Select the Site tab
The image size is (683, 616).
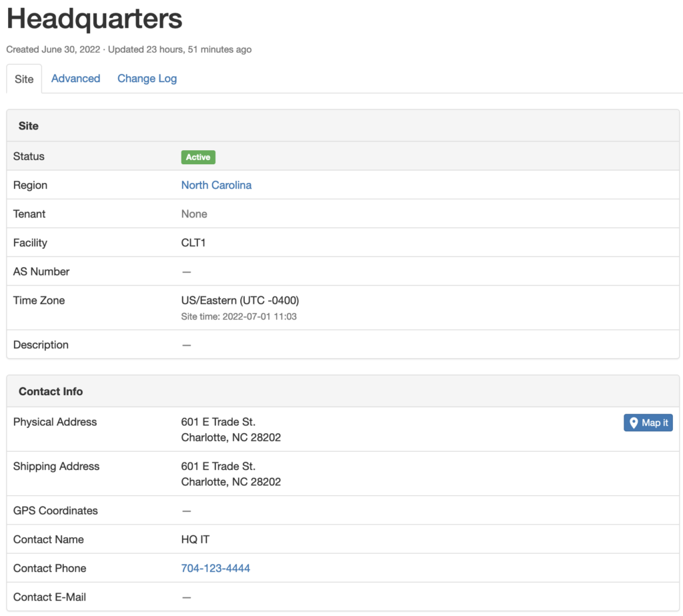click(x=24, y=79)
